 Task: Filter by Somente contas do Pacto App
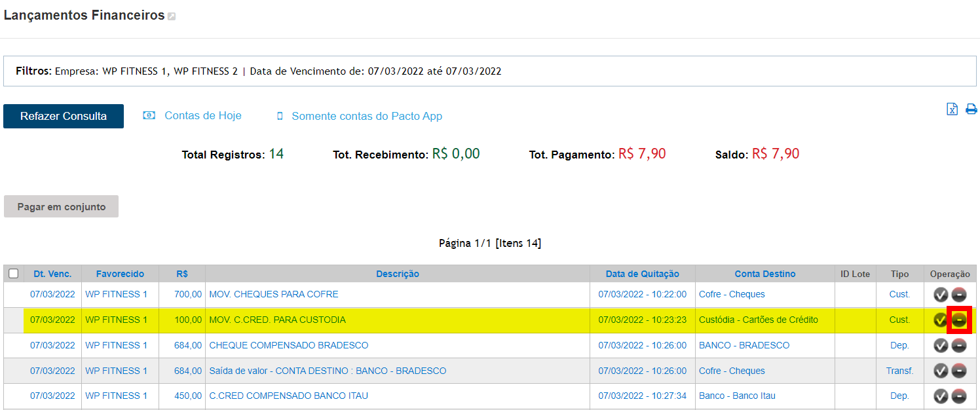[x=366, y=117]
